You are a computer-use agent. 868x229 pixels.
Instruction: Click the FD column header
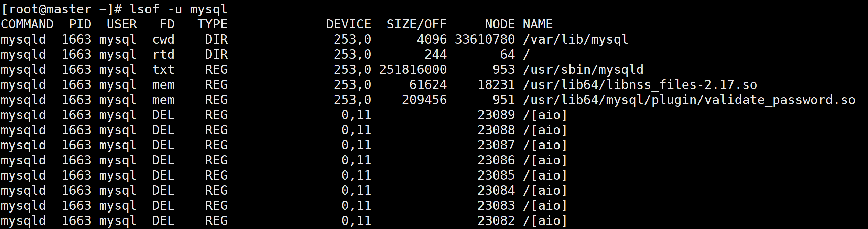(167, 24)
